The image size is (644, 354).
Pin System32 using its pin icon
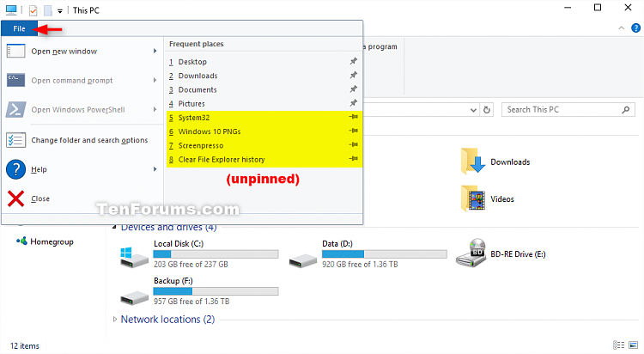coord(353,117)
